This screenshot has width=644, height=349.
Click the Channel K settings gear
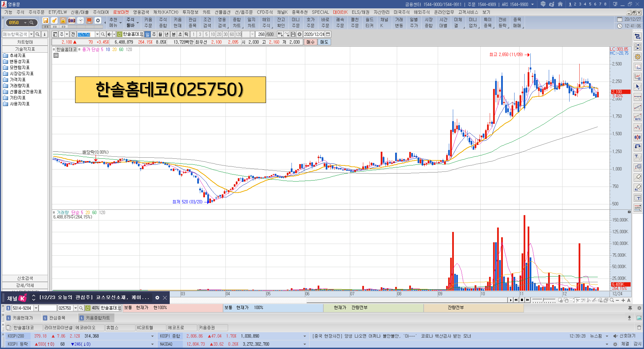pyautogui.click(x=157, y=298)
